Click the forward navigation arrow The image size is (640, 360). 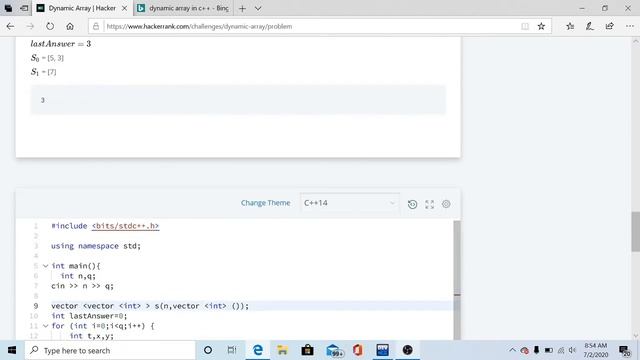30,26
